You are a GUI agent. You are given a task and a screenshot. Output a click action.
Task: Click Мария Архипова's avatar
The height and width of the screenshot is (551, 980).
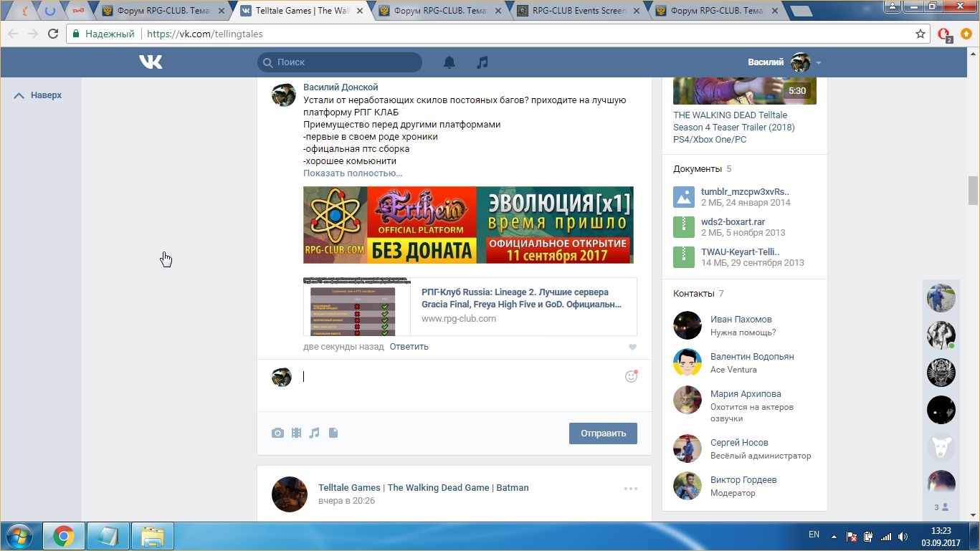[x=688, y=400]
